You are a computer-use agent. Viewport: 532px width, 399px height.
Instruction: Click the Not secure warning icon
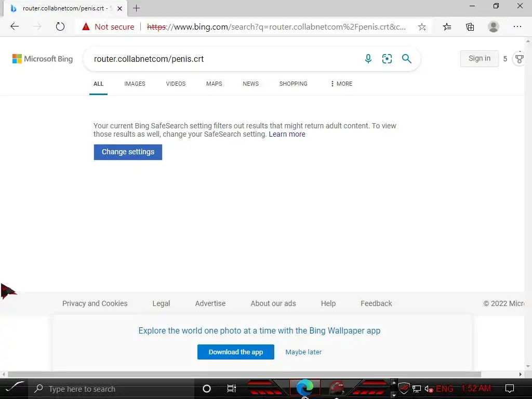pos(86,26)
